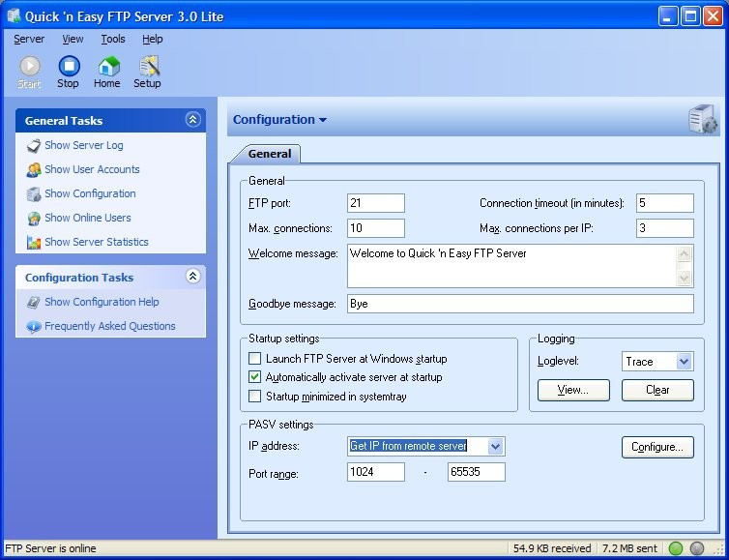Click the Show Server Statistics icon
The height and width of the screenshot is (560, 729).
click(x=34, y=243)
